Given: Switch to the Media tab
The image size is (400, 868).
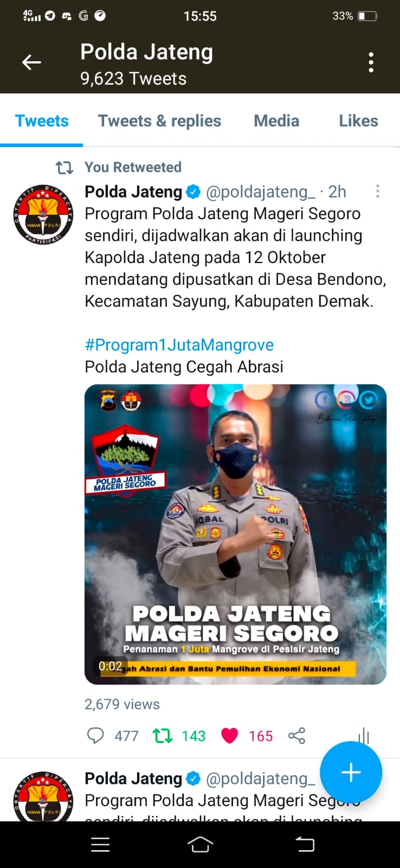Looking at the screenshot, I should (276, 120).
